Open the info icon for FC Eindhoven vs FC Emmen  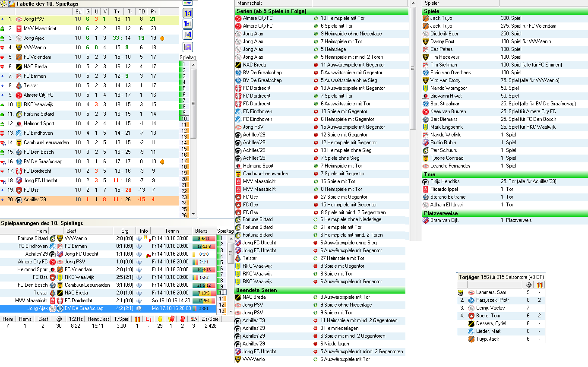[x=139, y=246]
